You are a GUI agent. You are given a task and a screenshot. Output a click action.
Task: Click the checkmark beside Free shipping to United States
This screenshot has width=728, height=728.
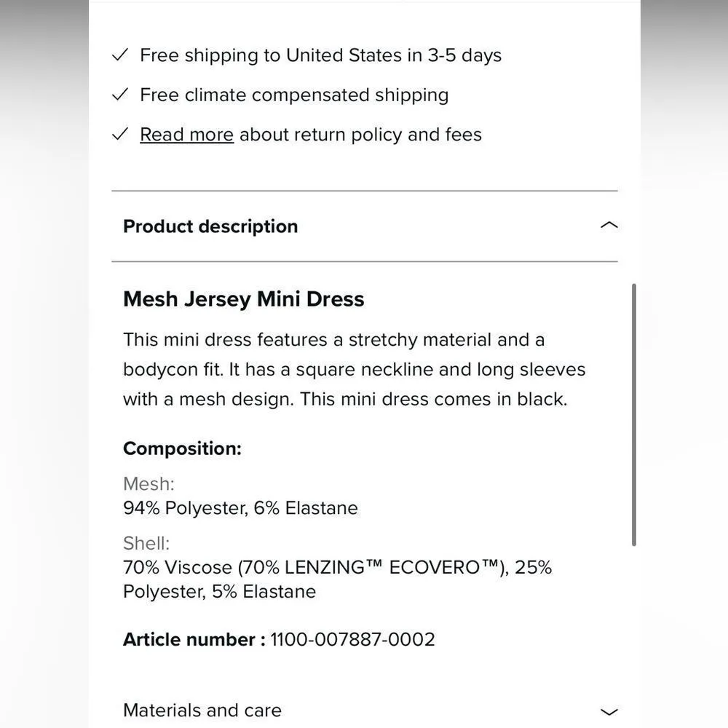[121, 55]
